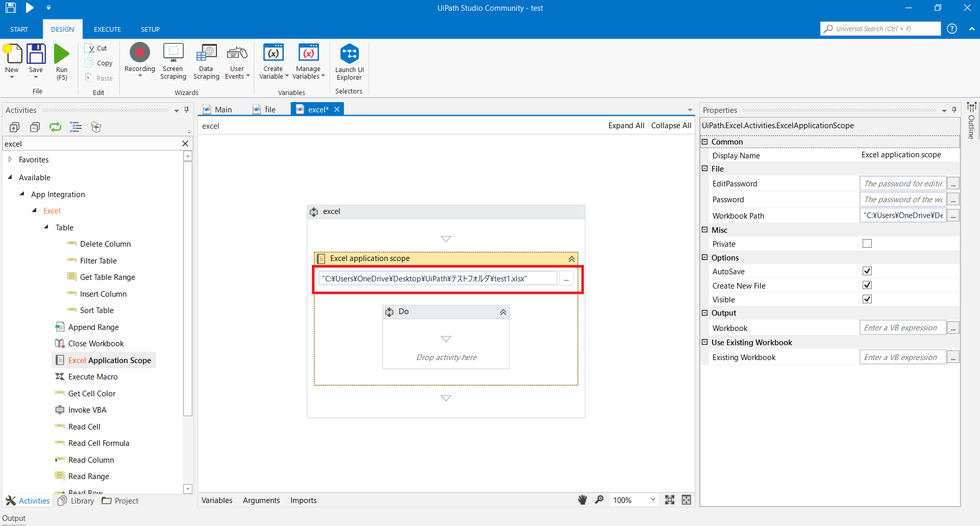The width and height of the screenshot is (980, 526).
Task: Click the list view icon in Activities panel
Action: point(76,127)
